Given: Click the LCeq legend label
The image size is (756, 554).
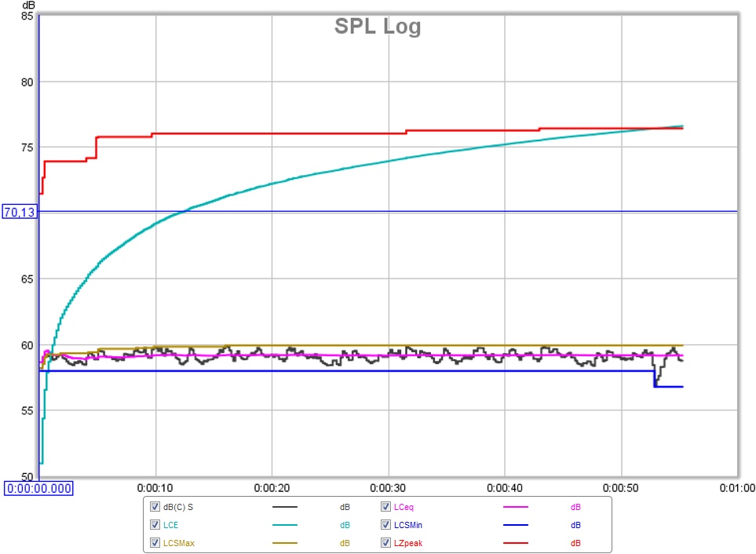Looking at the screenshot, I should coord(404,507).
